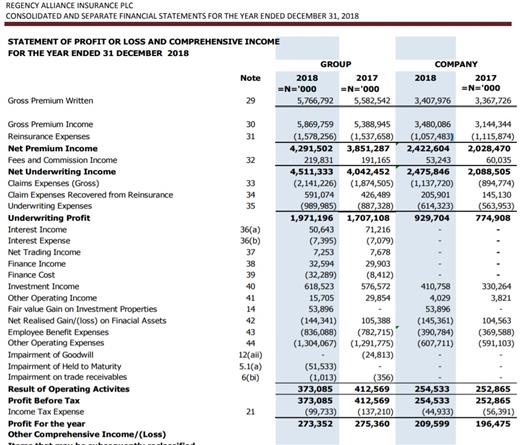526x445 pixels.
Task: Click the Investment Income row label
Action: [x=43, y=286]
